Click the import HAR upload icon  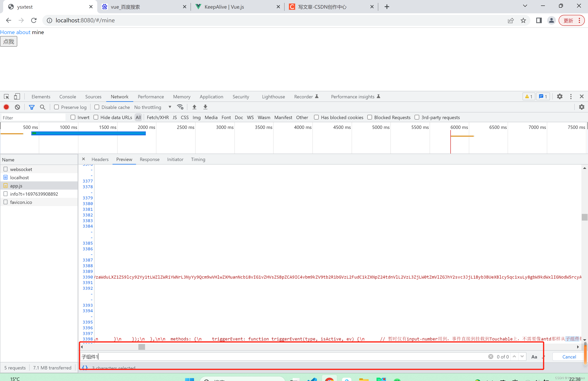coord(194,107)
